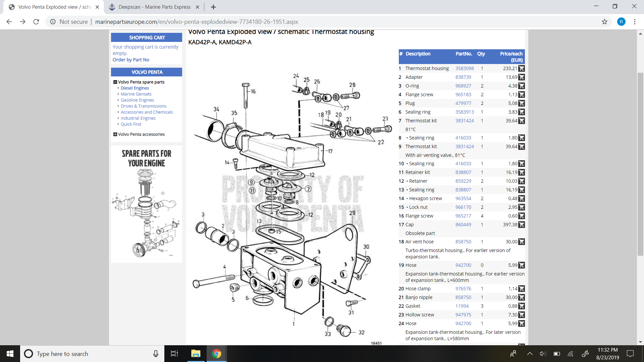Open Accessories and Chemicals category
This screenshot has height=362, width=644.
tap(147, 112)
